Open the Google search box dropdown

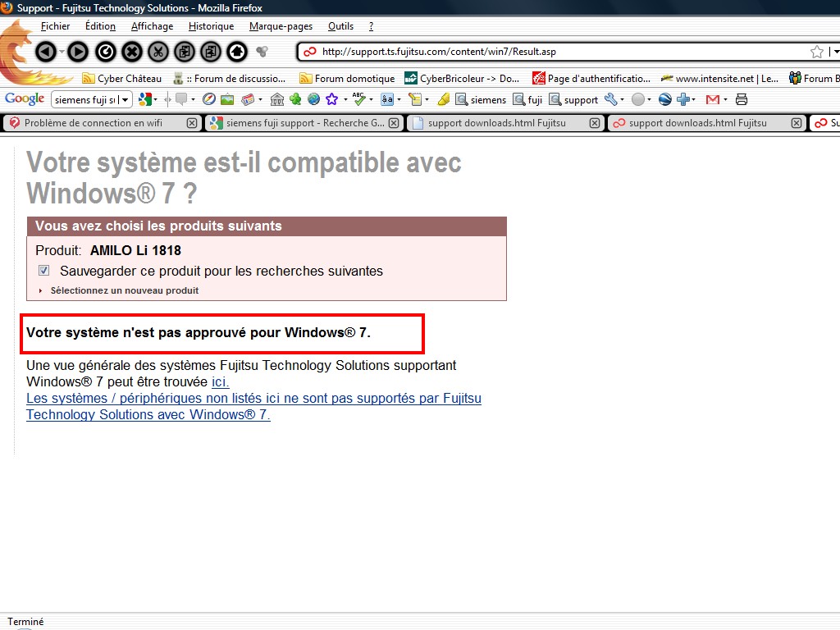pos(126,99)
